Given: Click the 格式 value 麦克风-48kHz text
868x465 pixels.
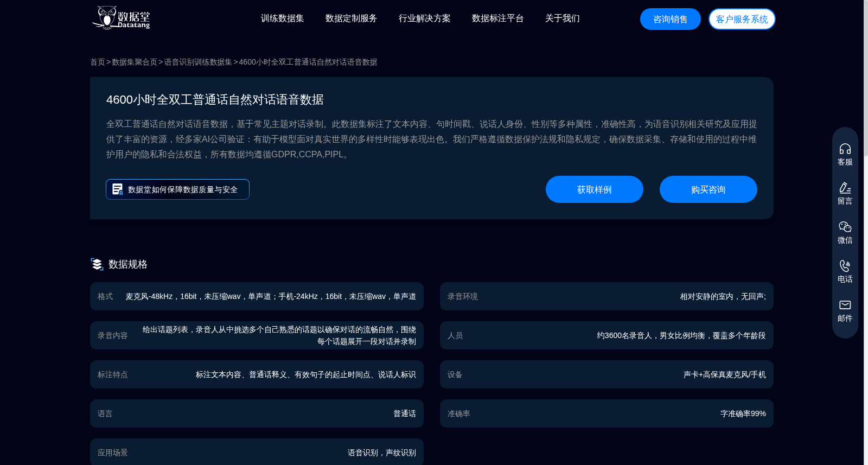Looking at the screenshot, I should (271, 296).
